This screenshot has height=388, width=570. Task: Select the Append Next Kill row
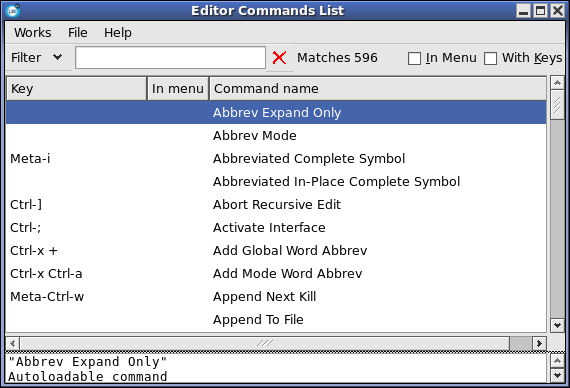click(276, 297)
